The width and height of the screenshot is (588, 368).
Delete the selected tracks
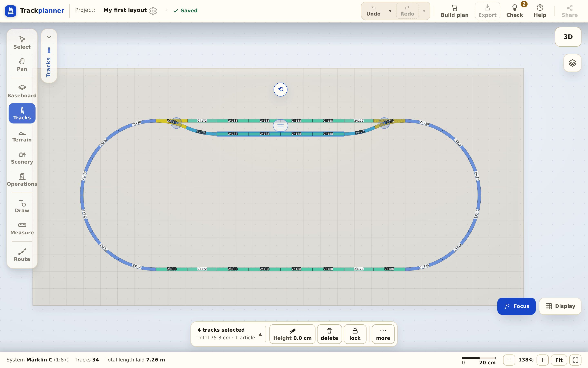pos(329,334)
